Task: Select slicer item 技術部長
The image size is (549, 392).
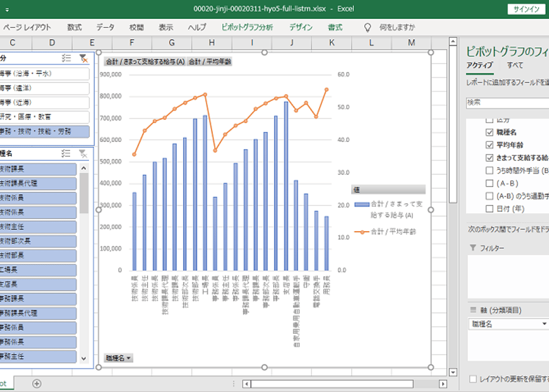Action: 38,255
